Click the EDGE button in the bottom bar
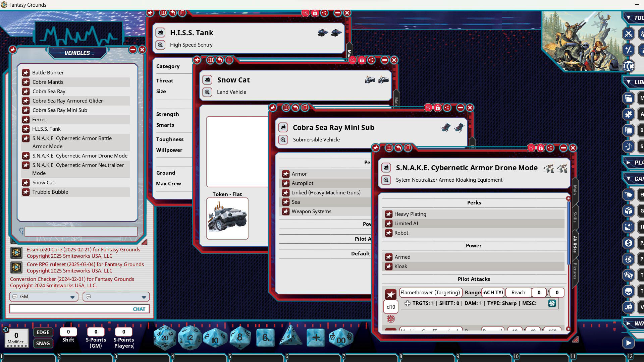Viewport: 644px width, 362px height. point(43,332)
